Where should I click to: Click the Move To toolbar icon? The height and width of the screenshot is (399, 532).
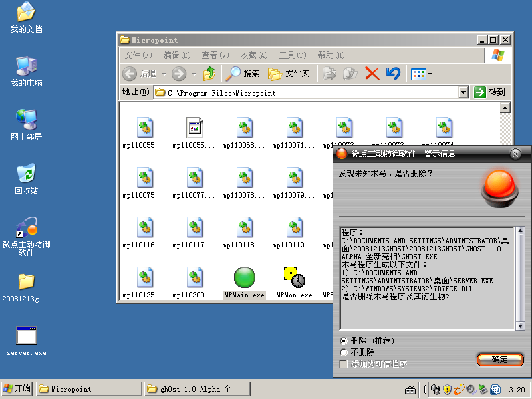pyautogui.click(x=329, y=74)
